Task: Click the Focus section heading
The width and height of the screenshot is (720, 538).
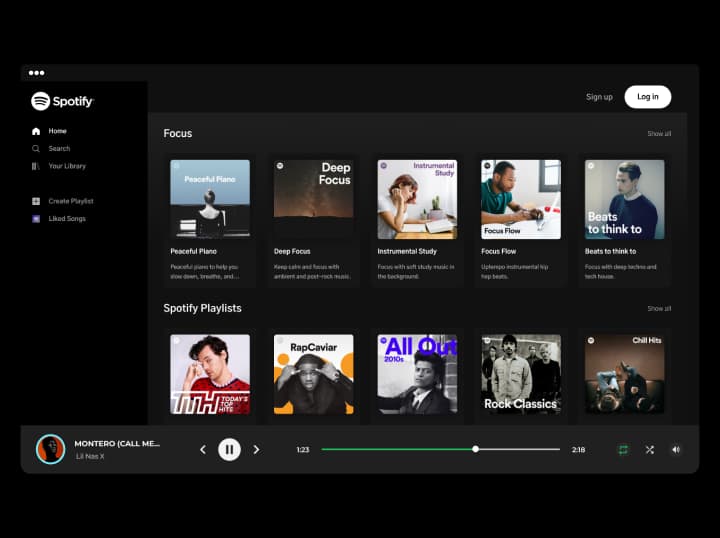Action: (x=178, y=134)
